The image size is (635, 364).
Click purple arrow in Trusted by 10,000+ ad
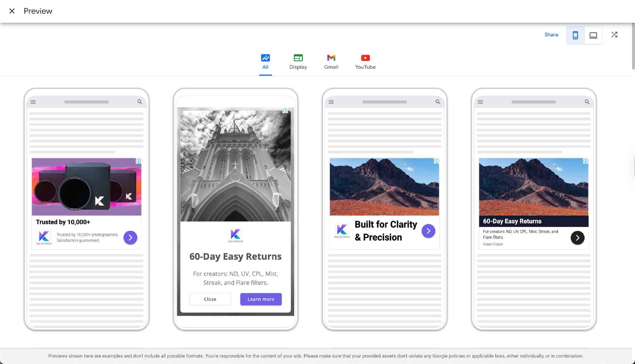pos(130,237)
